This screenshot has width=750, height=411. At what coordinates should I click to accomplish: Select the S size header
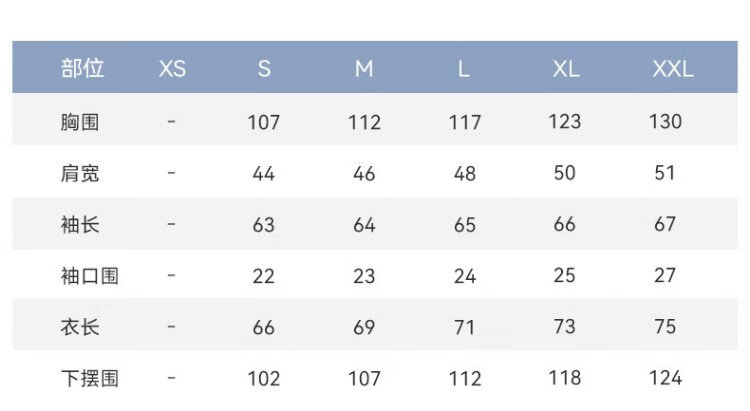[x=264, y=69]
